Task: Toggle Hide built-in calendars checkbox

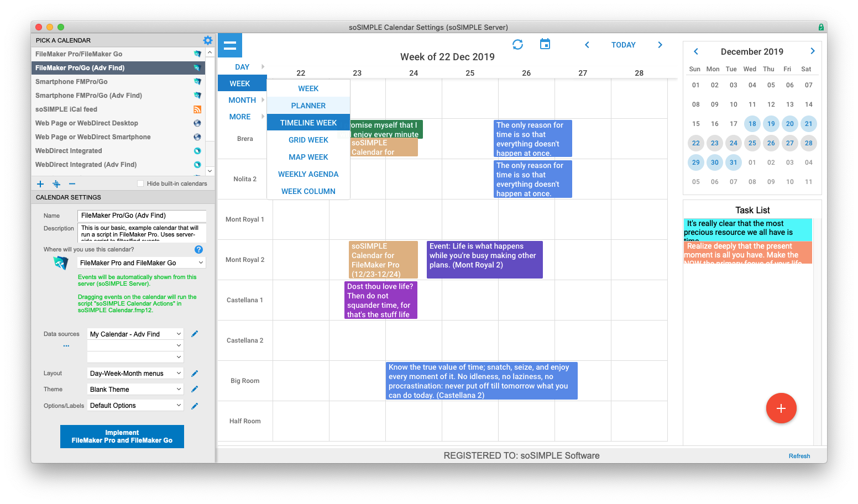Action: tap(140, 183)
